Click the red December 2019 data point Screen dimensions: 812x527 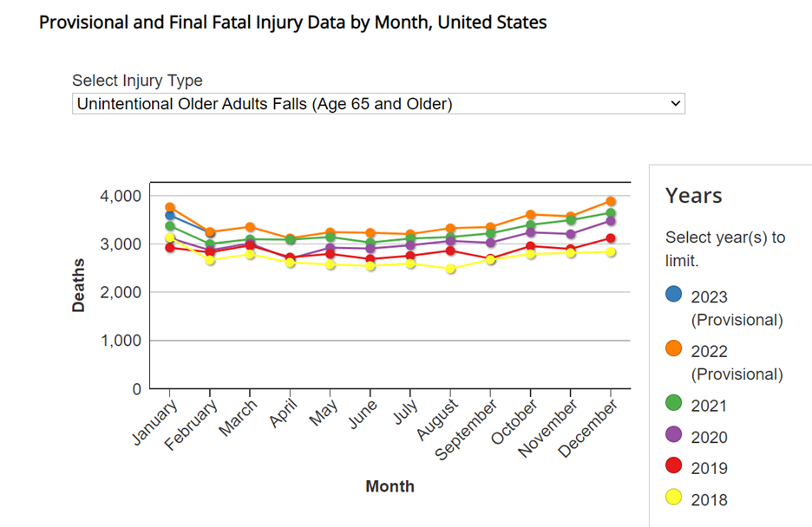(x=611, y=238)
